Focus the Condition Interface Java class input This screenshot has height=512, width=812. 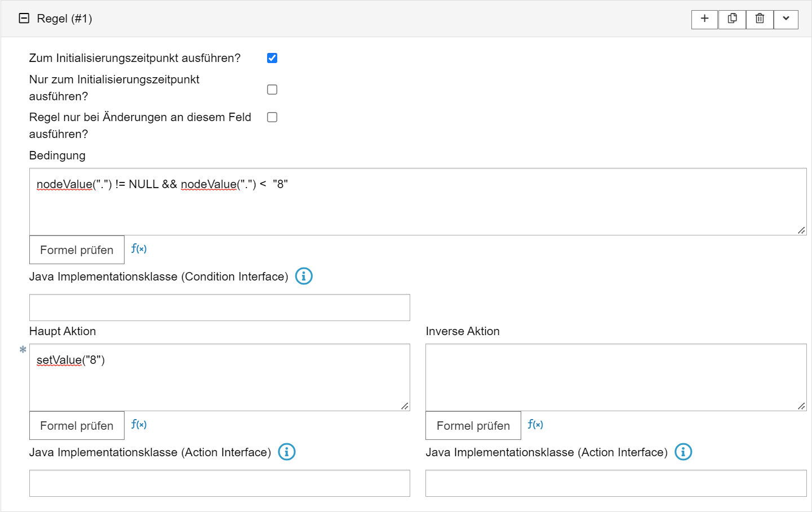[x=219, y=308]
